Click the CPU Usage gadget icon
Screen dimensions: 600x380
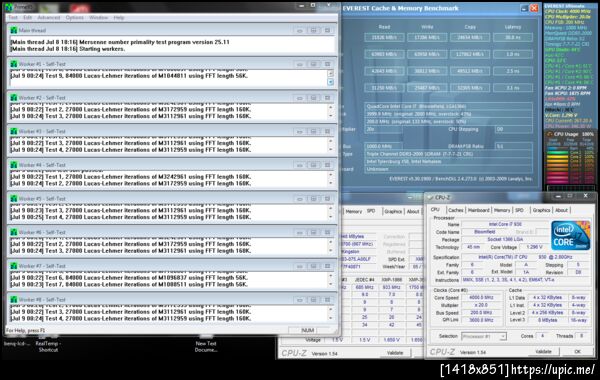tap(549, 134)
